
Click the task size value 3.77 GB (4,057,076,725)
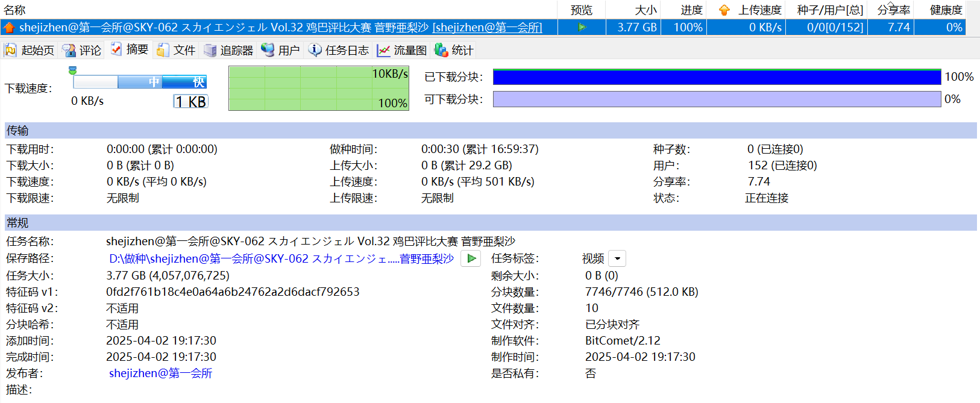[x=168, y=275]
